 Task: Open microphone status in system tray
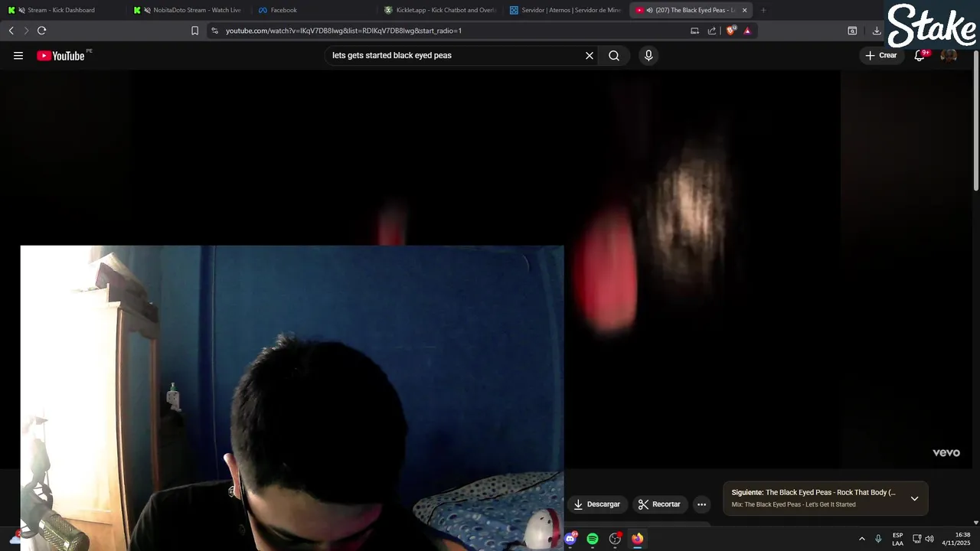click(x=878, y=539)
